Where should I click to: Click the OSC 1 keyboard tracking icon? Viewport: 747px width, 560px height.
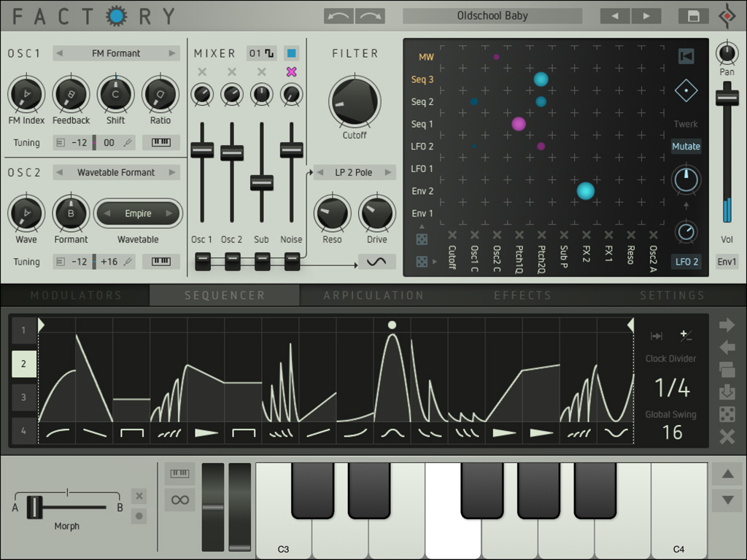coord(161,142)
